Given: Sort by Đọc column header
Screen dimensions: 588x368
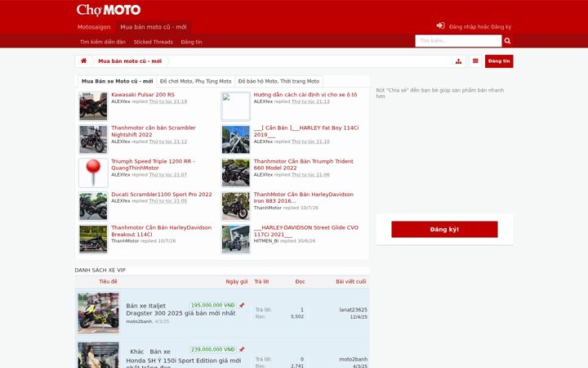Looking at the screenshot, I should (x=300, y=281).
